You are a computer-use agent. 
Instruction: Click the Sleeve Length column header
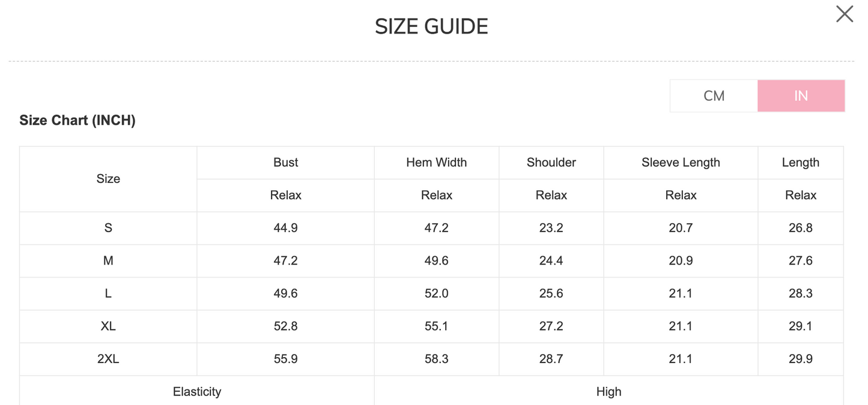[681, 163]
